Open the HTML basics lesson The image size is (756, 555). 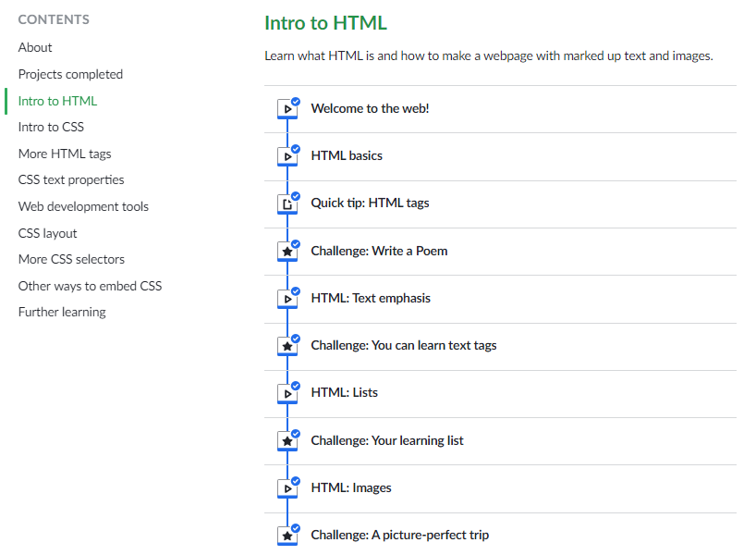click(x=347, y=155)
